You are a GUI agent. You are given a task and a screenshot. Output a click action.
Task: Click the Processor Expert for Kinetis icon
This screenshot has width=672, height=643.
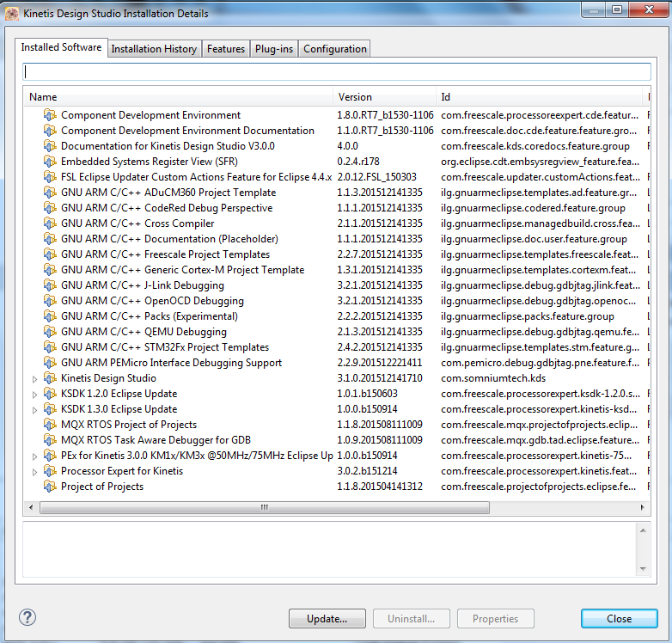[x=50, y=471]
